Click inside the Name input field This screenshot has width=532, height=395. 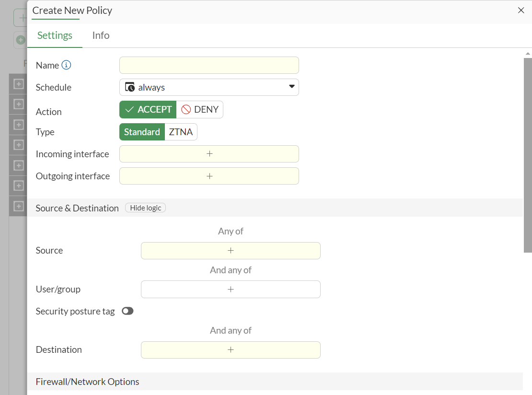coord(209,65)
